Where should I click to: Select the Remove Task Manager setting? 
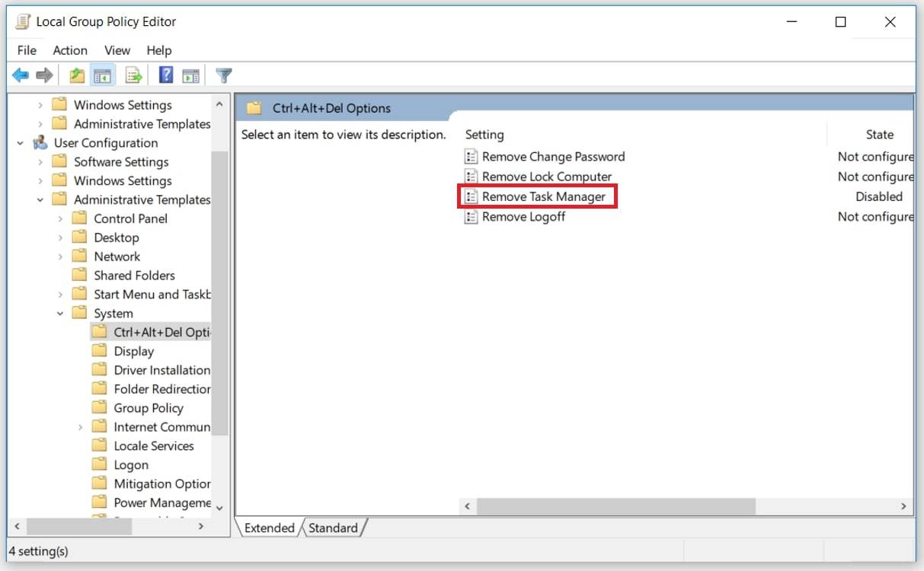545,196
